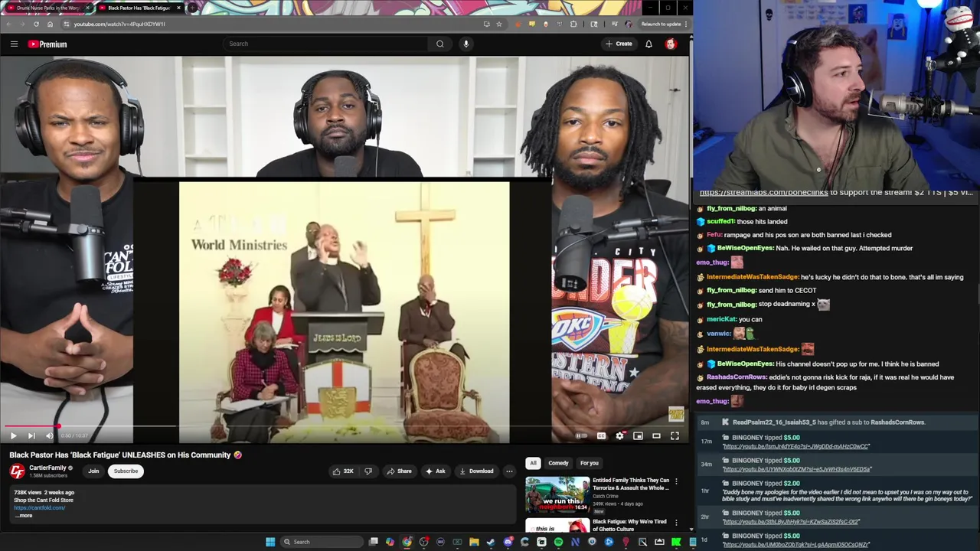Open the YouTube account avatar menu
This screenshot has height=551, width=980.
pyautogui.click(x=671, y=44)
